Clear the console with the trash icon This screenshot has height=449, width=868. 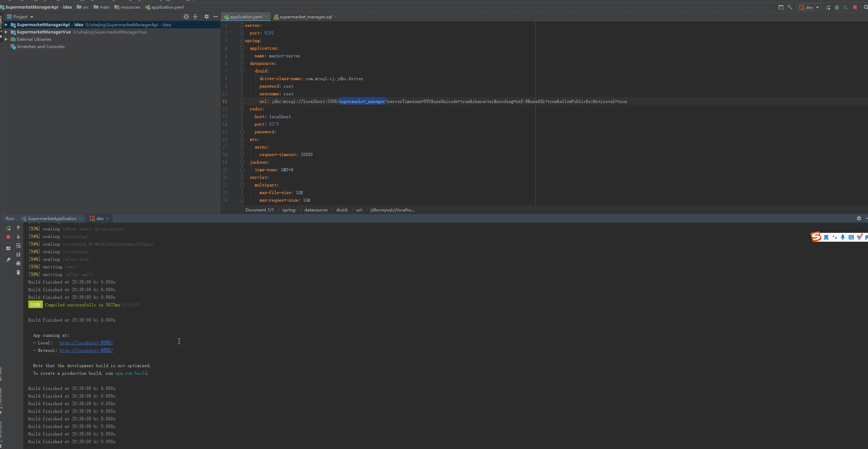coord(18,273)
